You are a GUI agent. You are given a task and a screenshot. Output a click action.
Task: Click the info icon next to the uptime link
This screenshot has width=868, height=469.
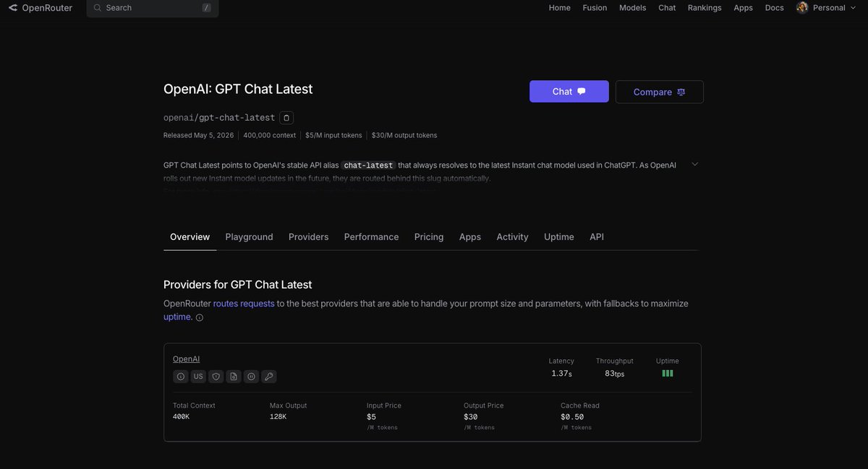(200, 317)
